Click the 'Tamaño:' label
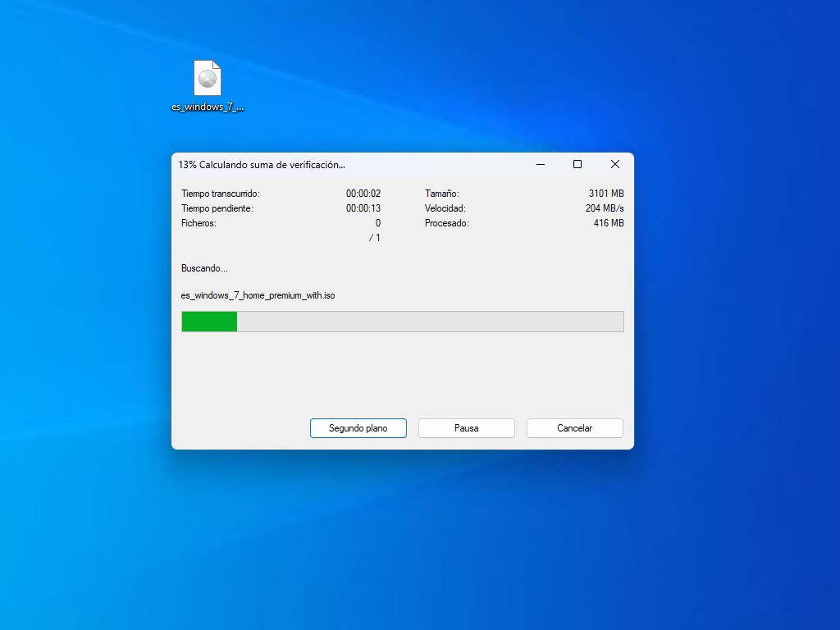Screen dimensions: 840x630 (x=442, y=194)
